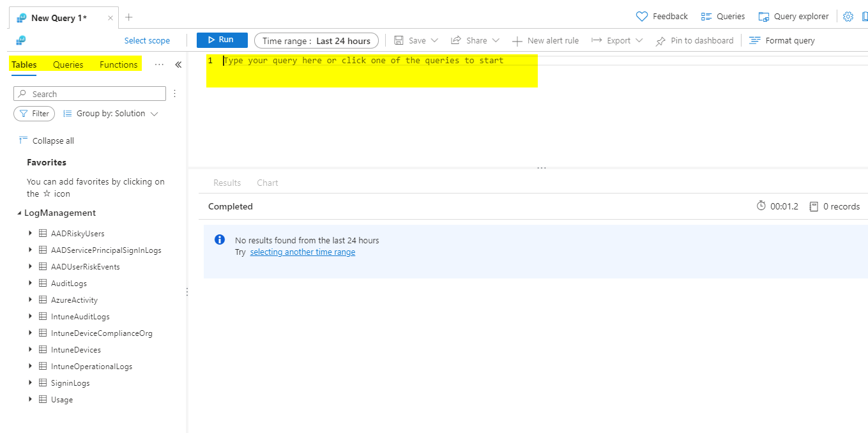
Task: Open the ellipsis menu next to Functions
Action: (x=158, y=65)
